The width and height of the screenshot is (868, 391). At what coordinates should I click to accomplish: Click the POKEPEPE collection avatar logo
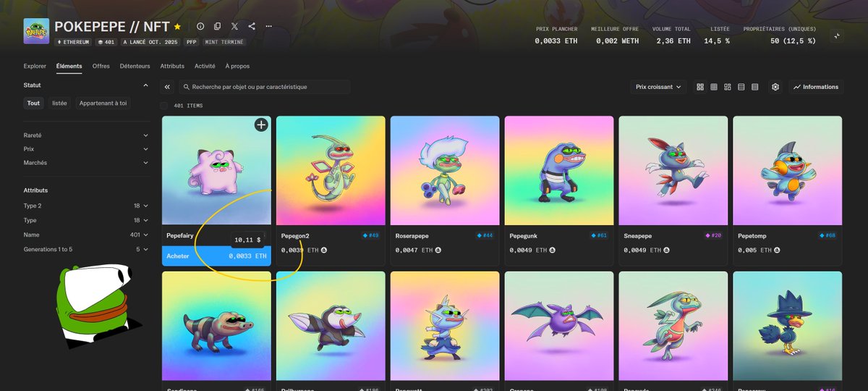tap(36, 31)
